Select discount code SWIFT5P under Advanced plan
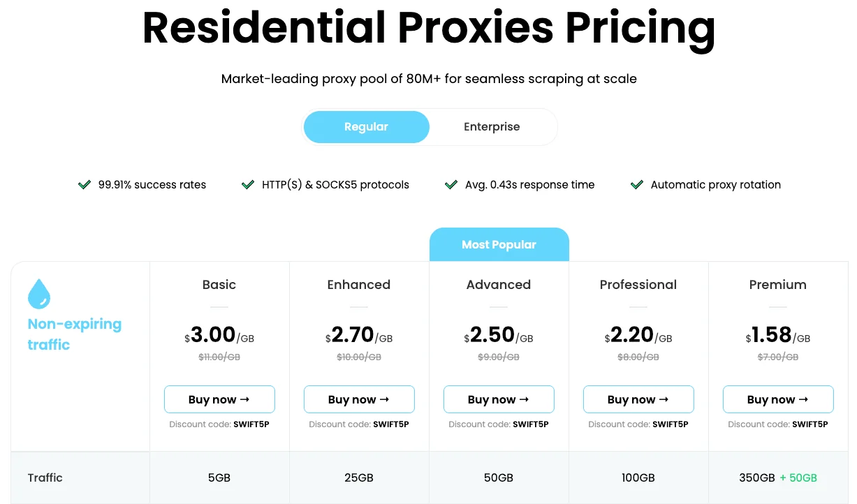This screenshot has width=857, height=504. pos(532,424)
